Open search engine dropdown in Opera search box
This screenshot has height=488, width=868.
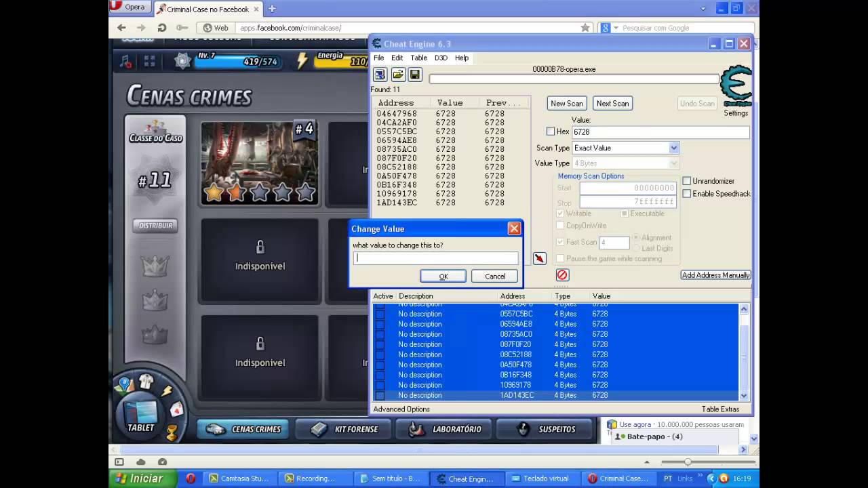click(616, 28)
